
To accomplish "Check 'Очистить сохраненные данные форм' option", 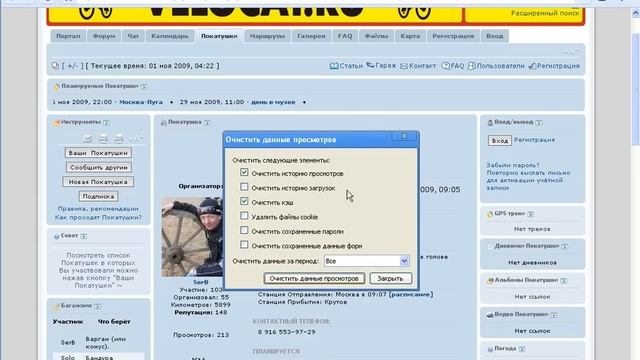I will (244, 245).
